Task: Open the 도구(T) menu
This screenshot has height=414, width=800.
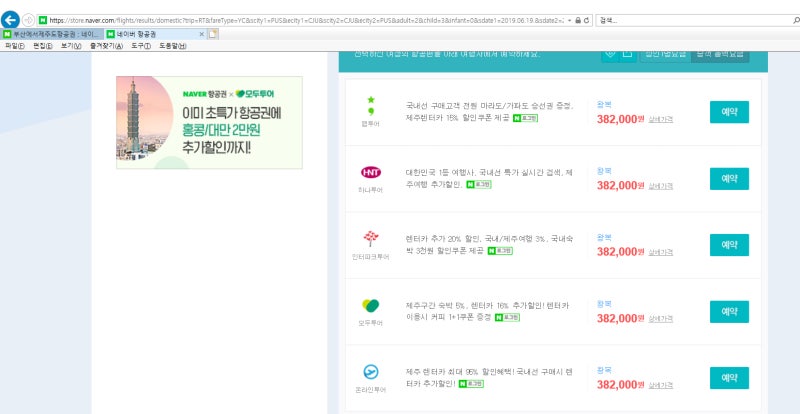Action: (x=141, y=45)
